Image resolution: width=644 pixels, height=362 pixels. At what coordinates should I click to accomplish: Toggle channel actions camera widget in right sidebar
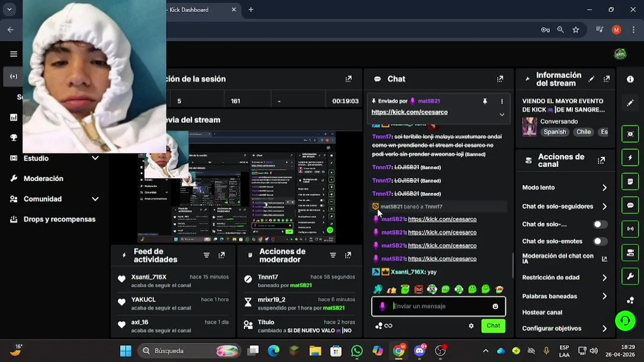click(x=630, y=252)
